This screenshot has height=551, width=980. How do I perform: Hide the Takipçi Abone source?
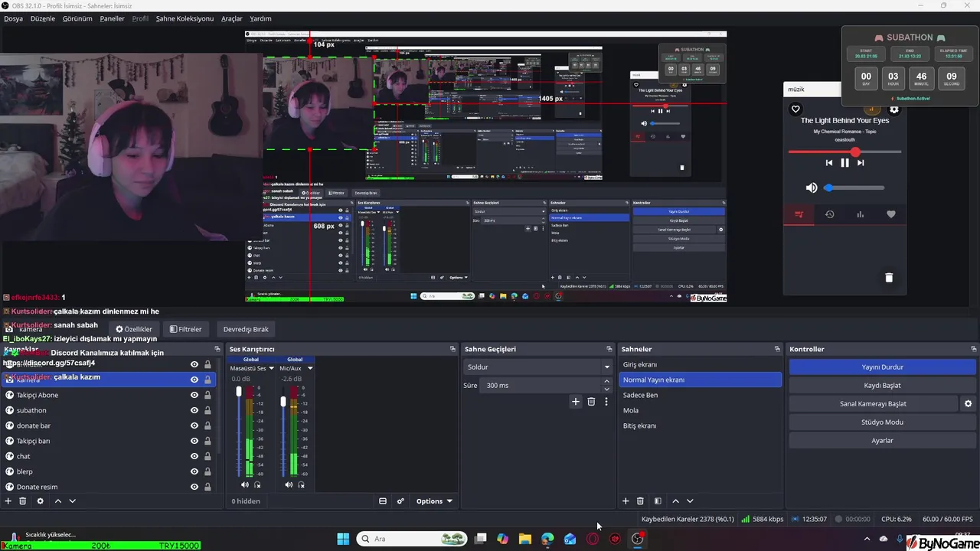point(194,395)
